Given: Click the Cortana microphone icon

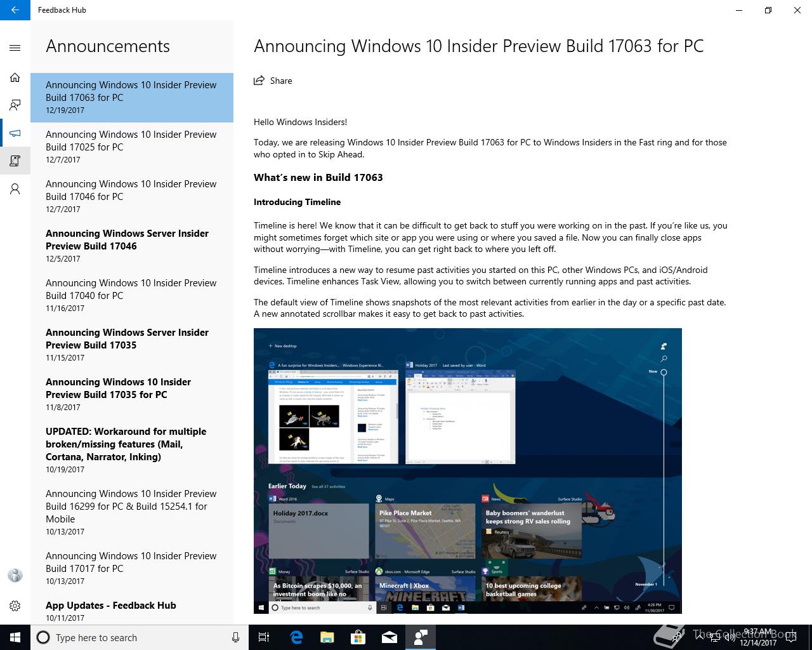Looking at the screenshot, I should pyautogui.click(x=235, y=637).
